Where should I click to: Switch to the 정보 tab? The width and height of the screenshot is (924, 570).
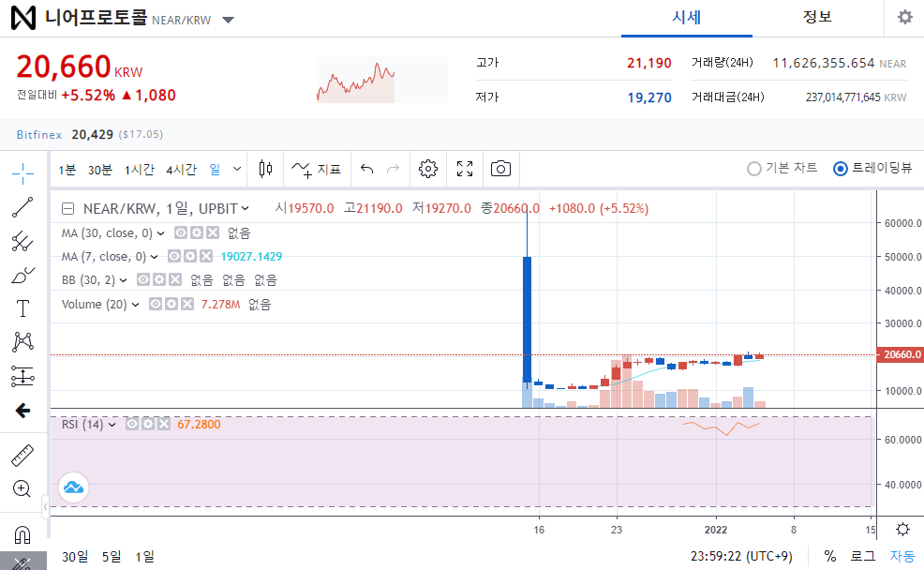[x=817, y=18]
